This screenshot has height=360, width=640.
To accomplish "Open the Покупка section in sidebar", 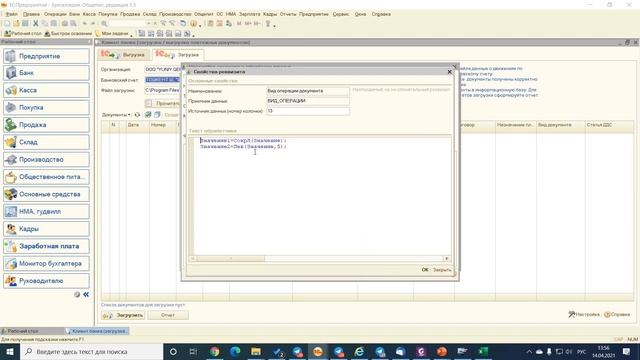I will pyautogui.click(x=46, y=107).
